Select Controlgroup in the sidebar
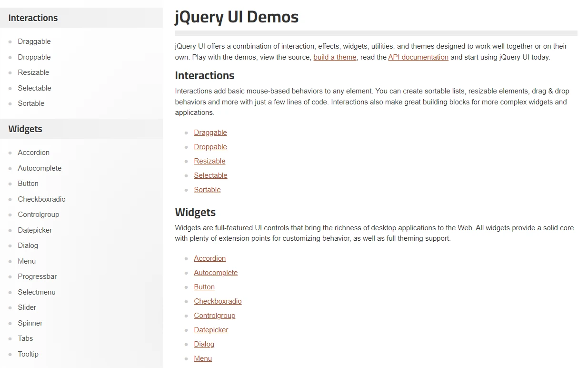This screenshot has width=588, height=368. (x=38, y=215)
